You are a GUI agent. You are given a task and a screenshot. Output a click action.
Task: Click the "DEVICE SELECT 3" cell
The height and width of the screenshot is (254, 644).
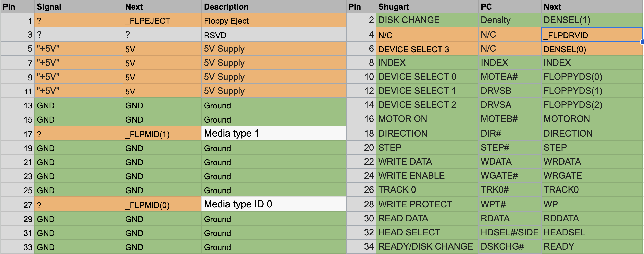[x=427, y=49]
